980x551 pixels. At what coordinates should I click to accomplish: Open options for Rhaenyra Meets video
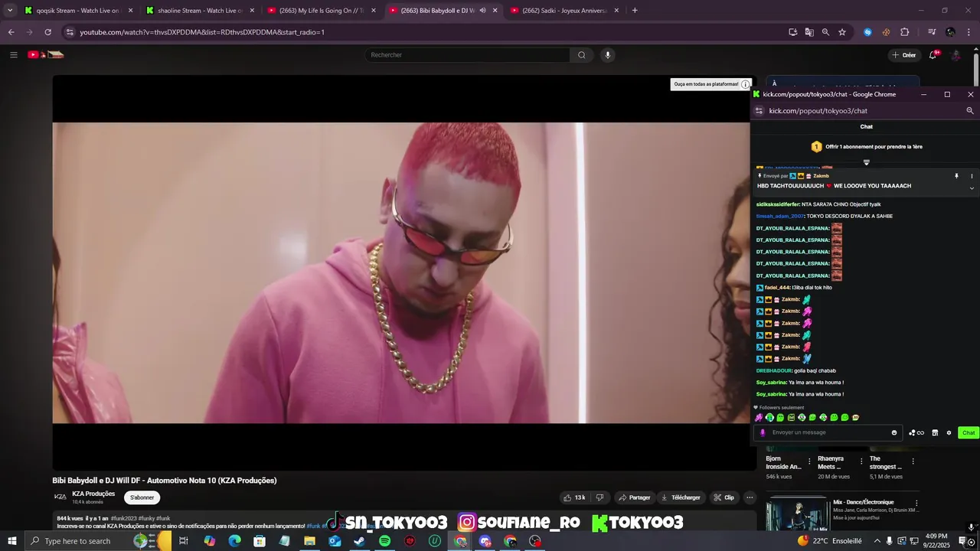pyautogui.click(x=861, y=461)
